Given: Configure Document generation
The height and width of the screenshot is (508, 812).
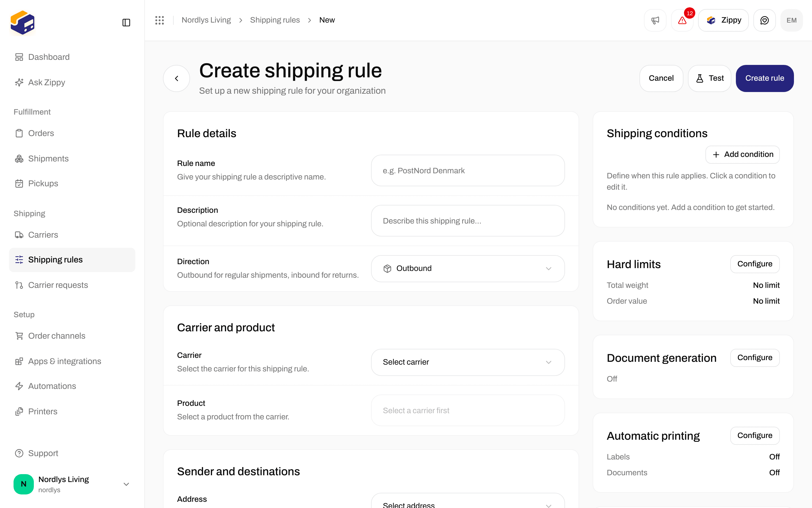Looking at the screenshot, I should coord(754,358).
